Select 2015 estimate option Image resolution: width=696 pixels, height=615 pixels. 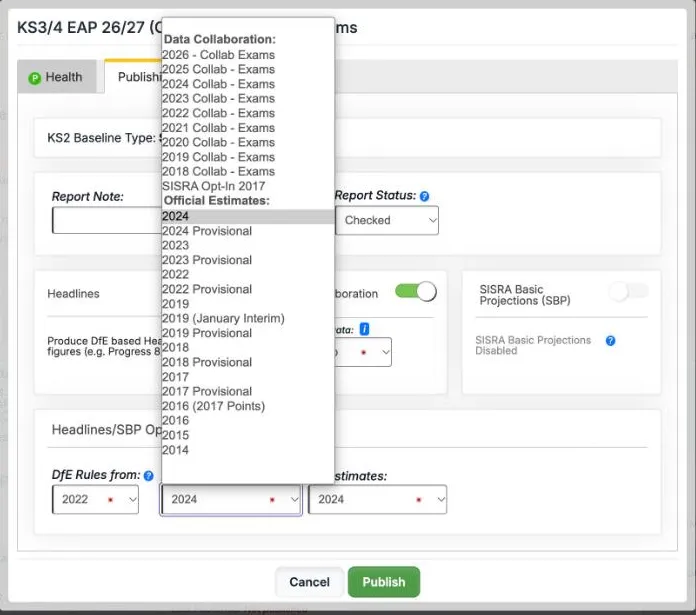point(248,435)
